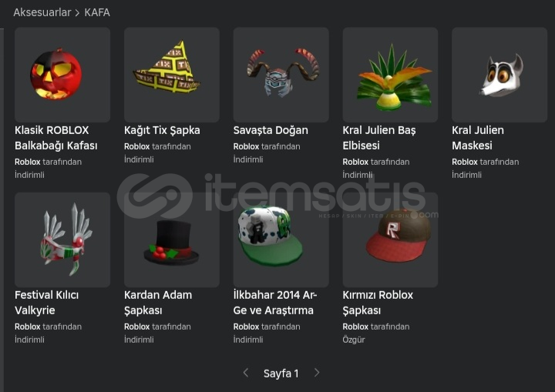Open the Klasik ROBLOX Balkabağı Kafası pumpkin thumbnail
555x392 pixels.
(x=62, y=75)
